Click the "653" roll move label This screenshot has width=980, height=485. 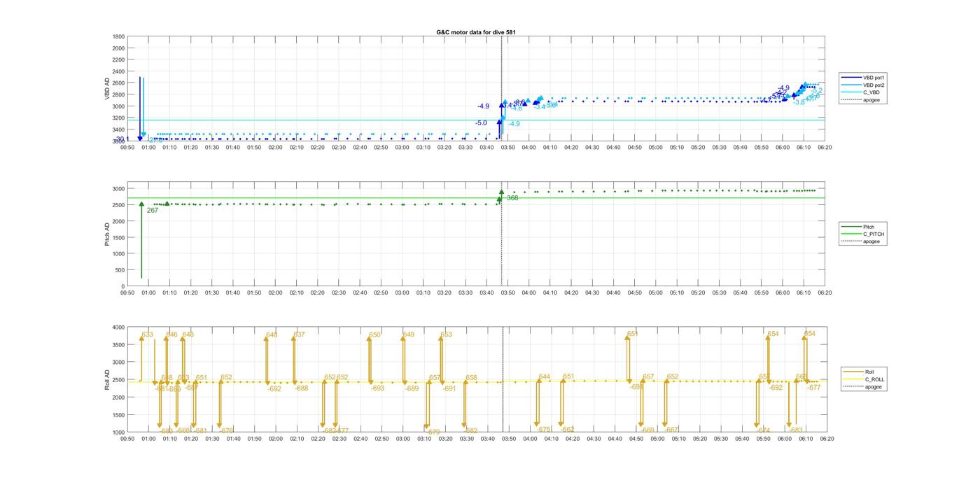pos(446,335)
